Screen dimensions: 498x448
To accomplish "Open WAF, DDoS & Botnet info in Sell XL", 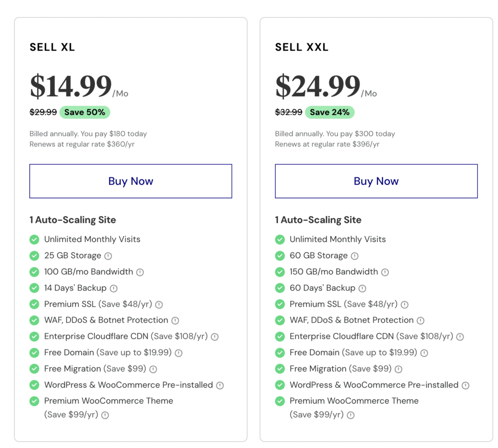I will coord(175,321).
